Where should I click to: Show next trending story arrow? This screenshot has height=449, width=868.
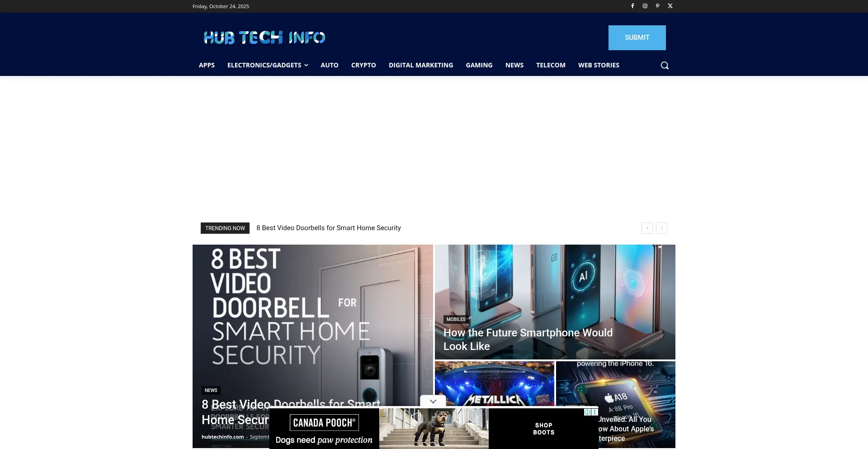coord(662,228)
